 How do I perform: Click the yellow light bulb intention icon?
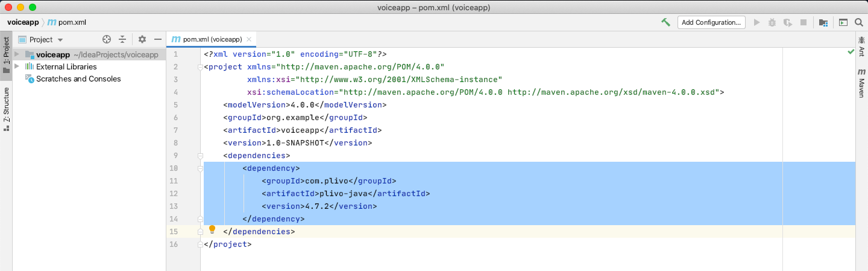212,229
